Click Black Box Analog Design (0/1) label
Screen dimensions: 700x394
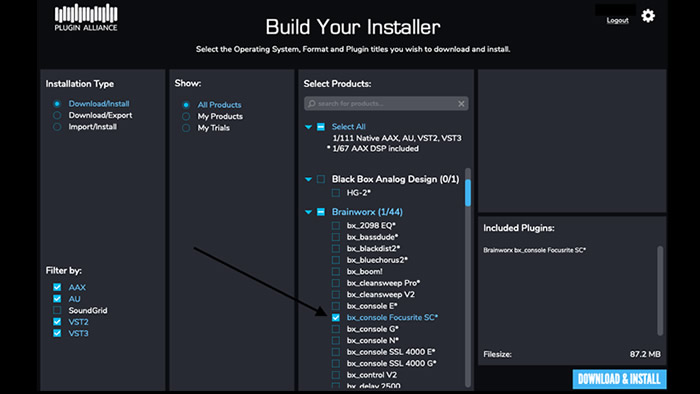(395, 179)
